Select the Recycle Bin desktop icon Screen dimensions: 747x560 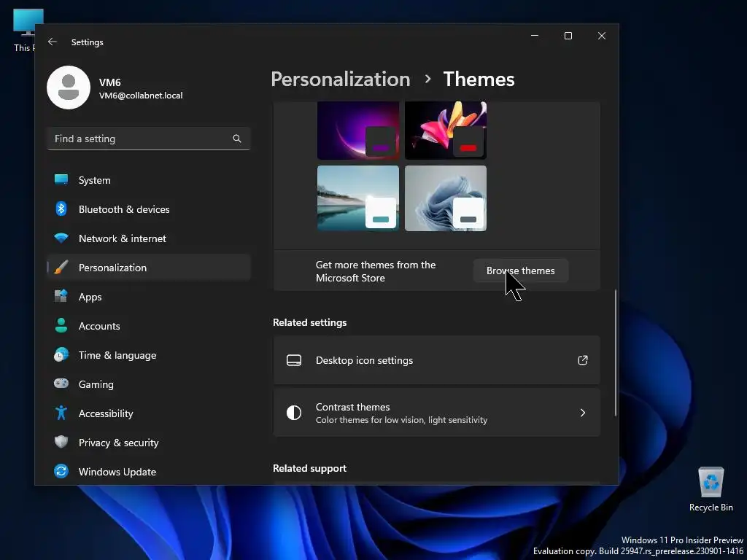tap(711, 489)
